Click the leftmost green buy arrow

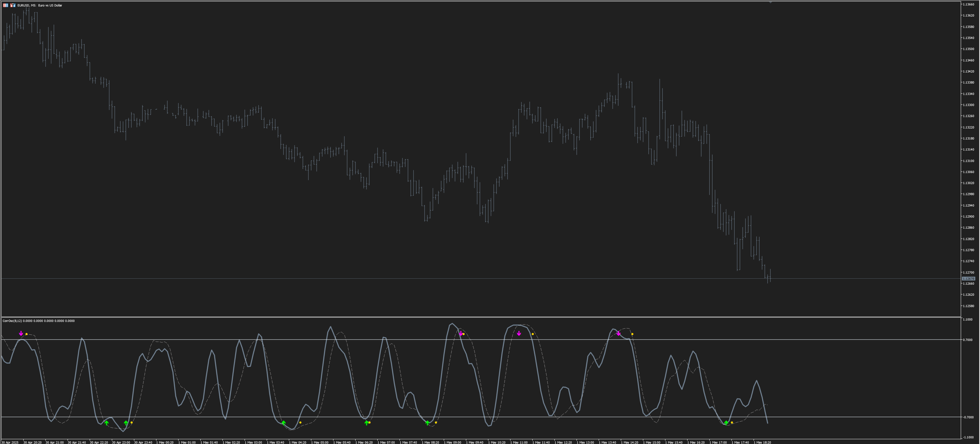click(x=106, y=423)
